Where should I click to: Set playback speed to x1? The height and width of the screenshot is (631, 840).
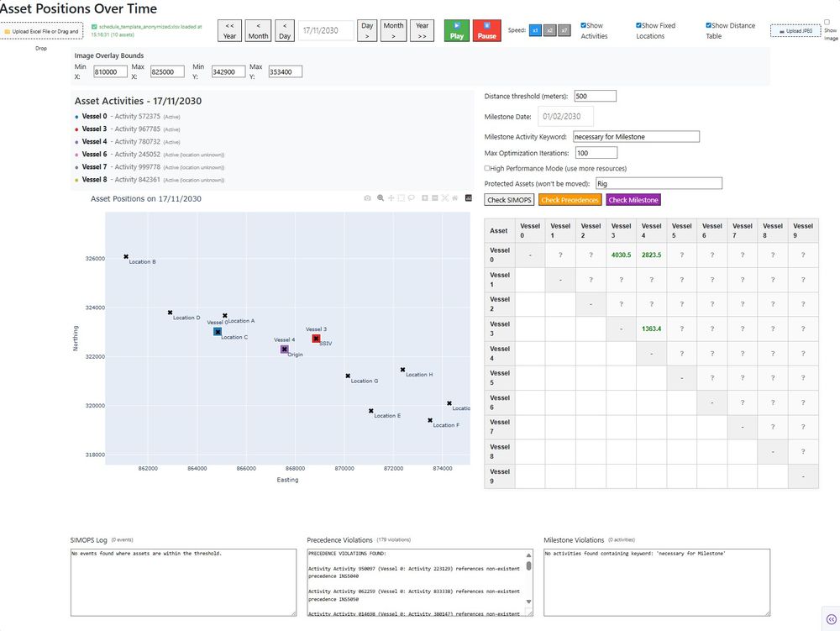[534, 30]
